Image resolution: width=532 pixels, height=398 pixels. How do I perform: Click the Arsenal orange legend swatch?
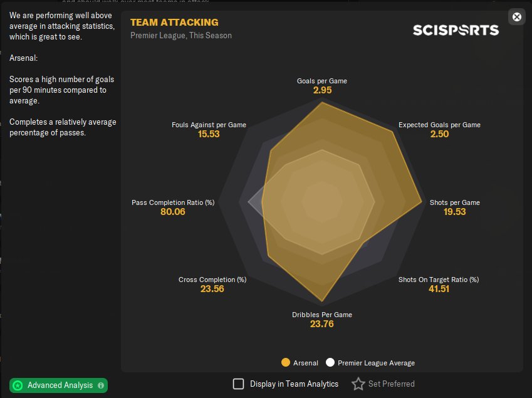tap(286, 362)
